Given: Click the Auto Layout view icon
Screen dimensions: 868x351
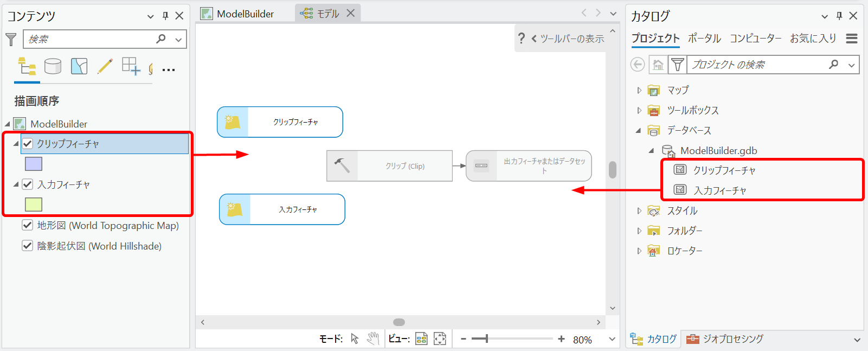Looking at the screenshot, I should pyautogui.click(x=421, y=339).
